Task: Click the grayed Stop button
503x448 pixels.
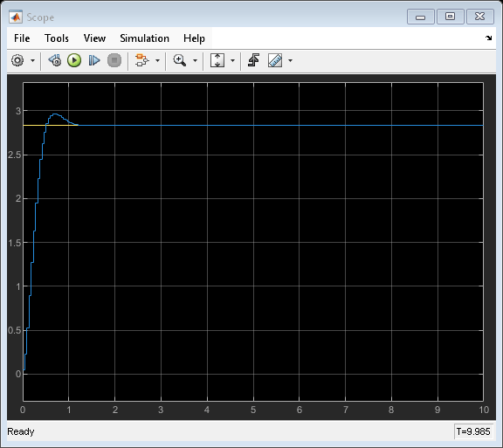Action: point(114,60)
